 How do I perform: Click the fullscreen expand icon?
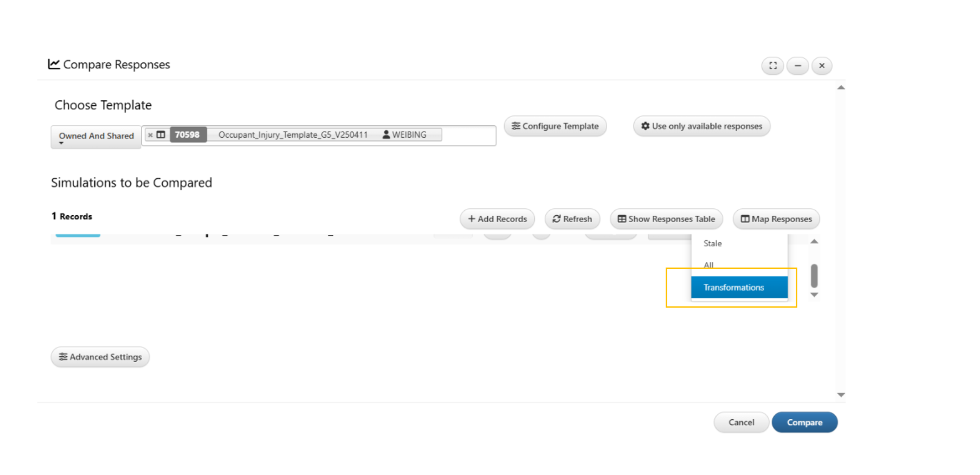tap(772, 66)
